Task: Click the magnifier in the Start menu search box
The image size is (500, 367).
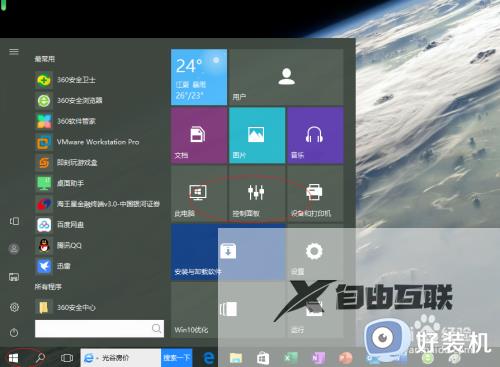Action: [156, 328]
